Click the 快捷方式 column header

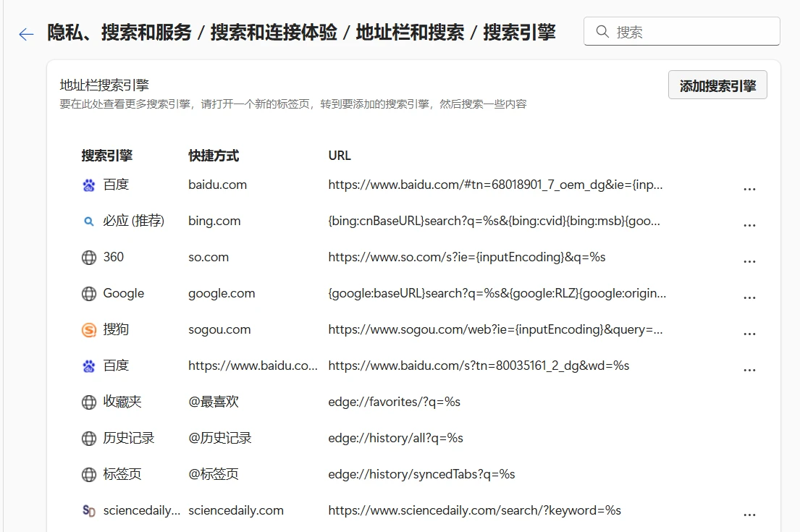214,156
